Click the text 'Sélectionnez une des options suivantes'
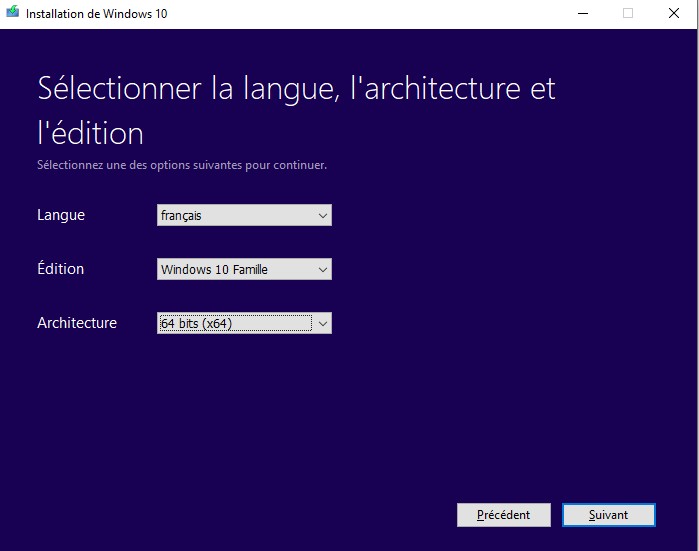699x551 pixels. point(140,165)
